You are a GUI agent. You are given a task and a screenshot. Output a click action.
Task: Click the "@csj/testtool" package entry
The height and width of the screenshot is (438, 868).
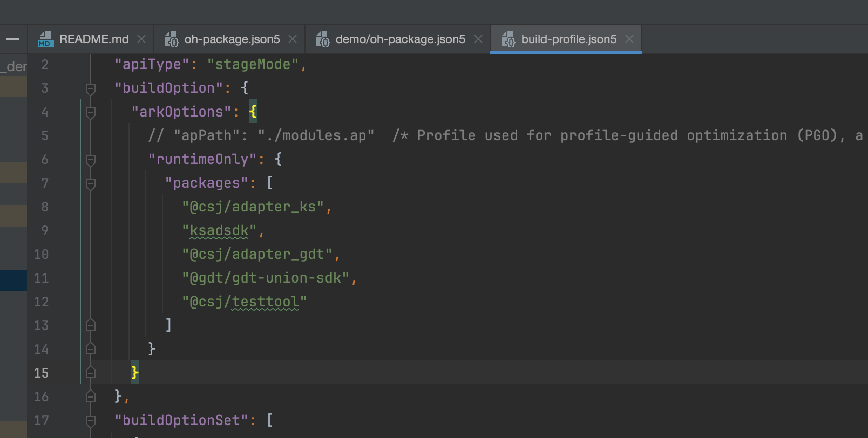244,302
